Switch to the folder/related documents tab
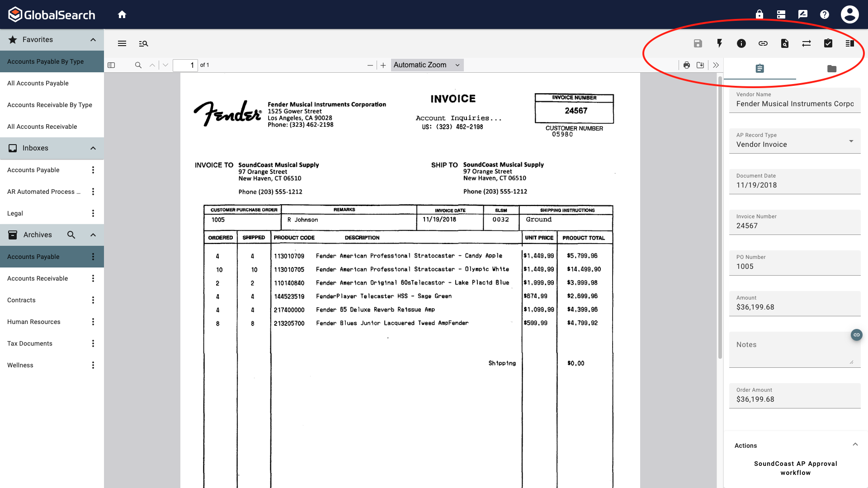The image size is (868, 488). pyautogui.click(x=832, y=68)
